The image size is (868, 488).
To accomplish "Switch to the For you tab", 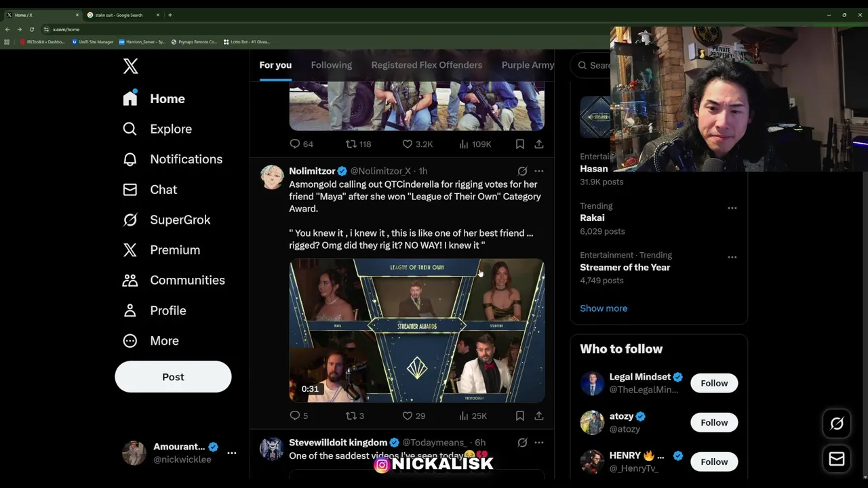I will [x=275, y=65].
